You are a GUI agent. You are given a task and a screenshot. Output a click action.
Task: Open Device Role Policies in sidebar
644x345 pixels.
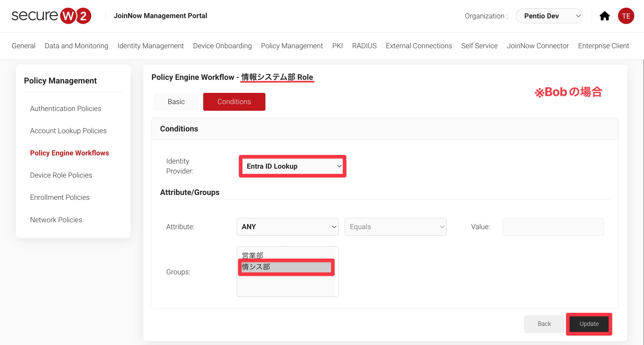pyautogui.click(x=61, y=175)
